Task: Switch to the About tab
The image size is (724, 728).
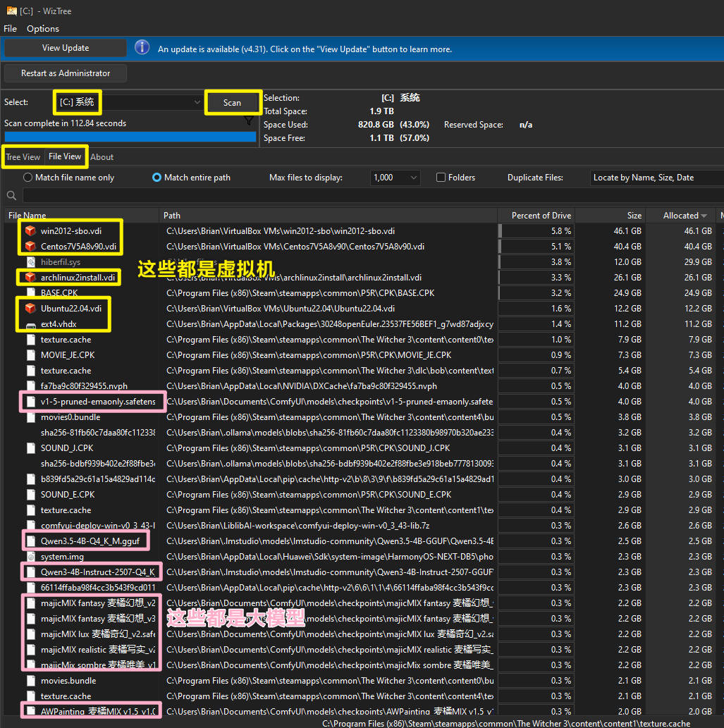Action: pos(102,157)
